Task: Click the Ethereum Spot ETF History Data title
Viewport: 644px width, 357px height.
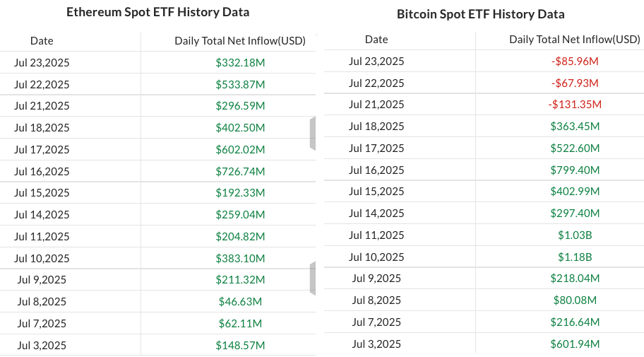Action: click(x=157, y=12)
